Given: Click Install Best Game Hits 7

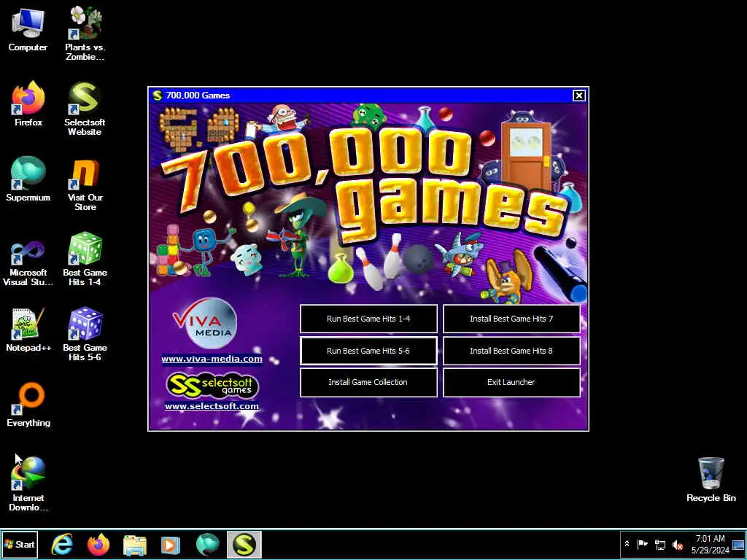Looking at the screenshot, I should coord(511,319).
